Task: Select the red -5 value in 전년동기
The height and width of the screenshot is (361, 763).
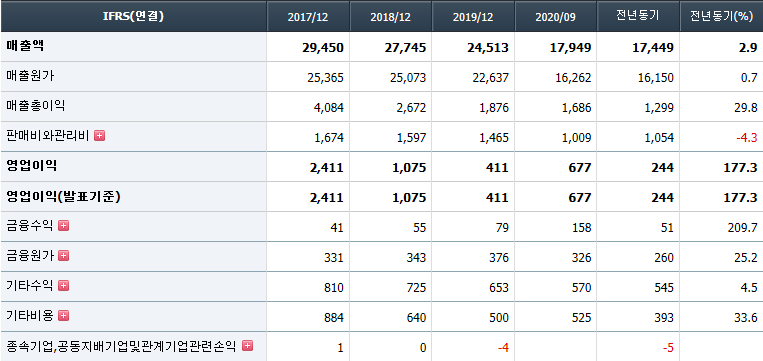Action: click(669, 348)
